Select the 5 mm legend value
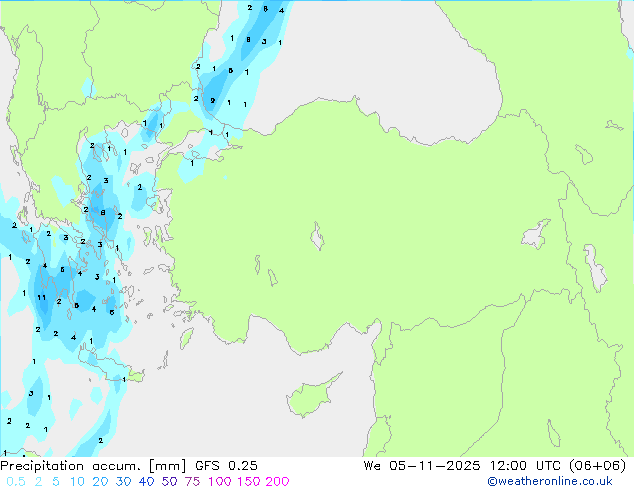This screenshot has width=634, height=490. coord(56,482)
